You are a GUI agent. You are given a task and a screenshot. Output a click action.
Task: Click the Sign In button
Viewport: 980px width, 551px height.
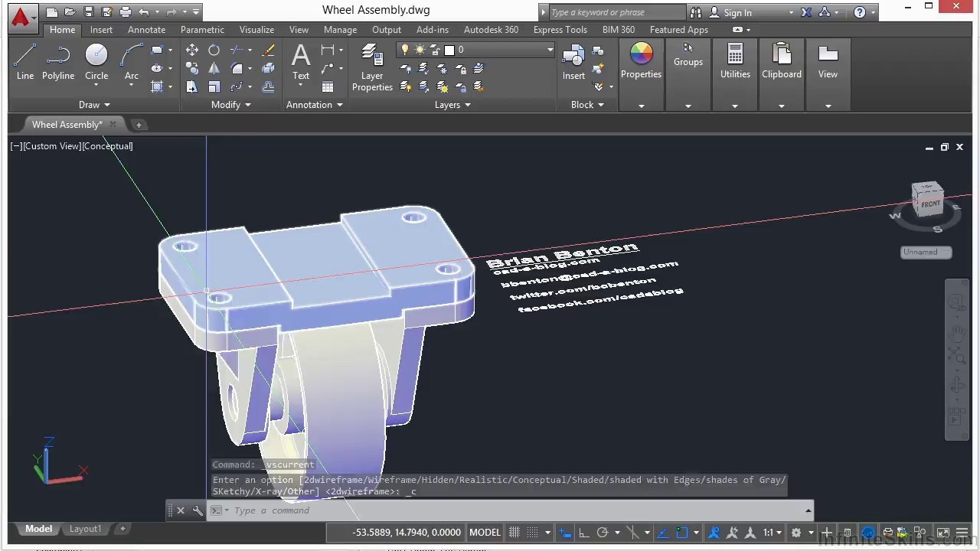click(738, 12)
